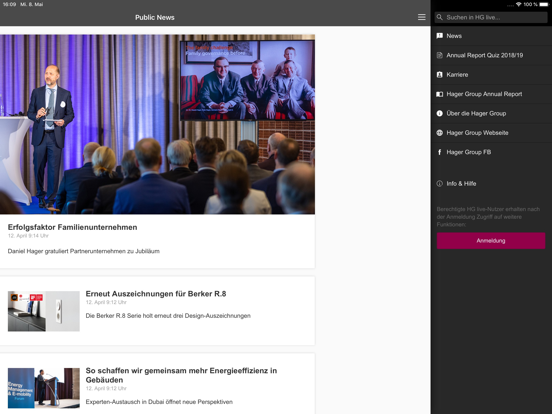This screenshot has width=552, height=414.
Task: Click 'Experten-Austausch in Dubai' summary text
Action: tap(159, 402)
